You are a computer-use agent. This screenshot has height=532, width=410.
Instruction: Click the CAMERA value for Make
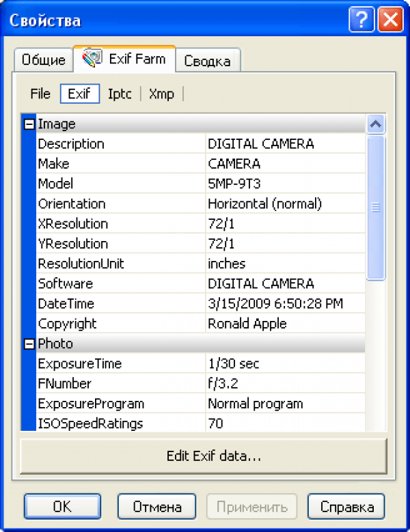234,164
